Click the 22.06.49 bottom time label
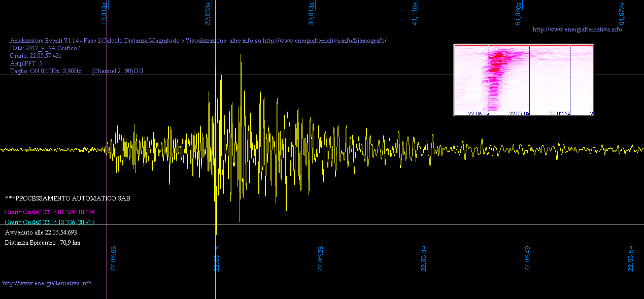The height and width of the screenshot is (299, 644). [527, 259]
